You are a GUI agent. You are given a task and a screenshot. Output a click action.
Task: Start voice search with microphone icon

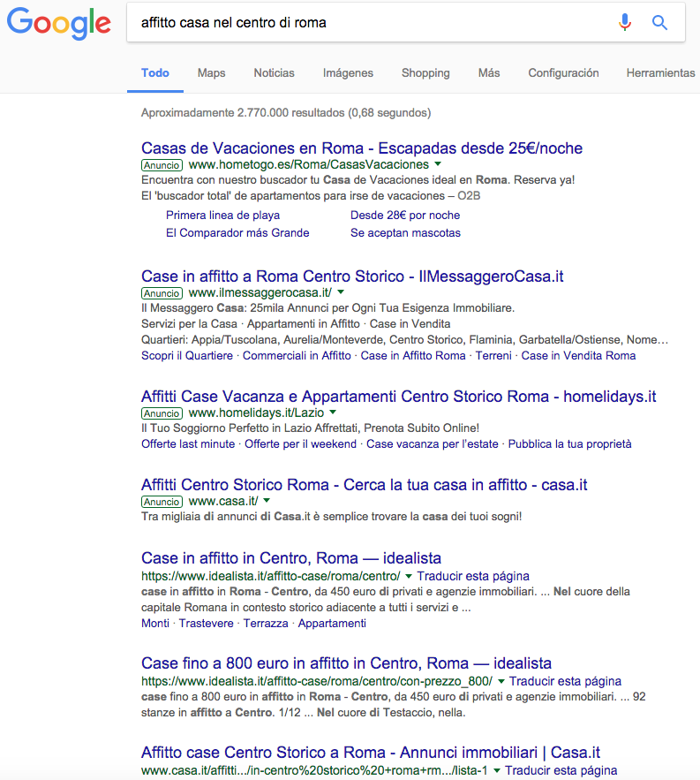pyautogui.click(x=625, y=22)
